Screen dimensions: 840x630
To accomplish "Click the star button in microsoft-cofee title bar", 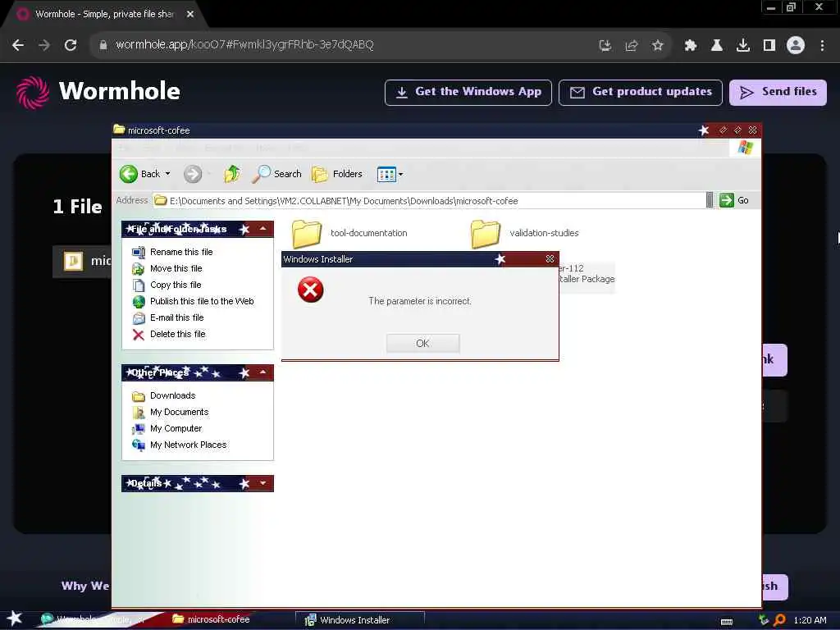I will pos(704,130).
